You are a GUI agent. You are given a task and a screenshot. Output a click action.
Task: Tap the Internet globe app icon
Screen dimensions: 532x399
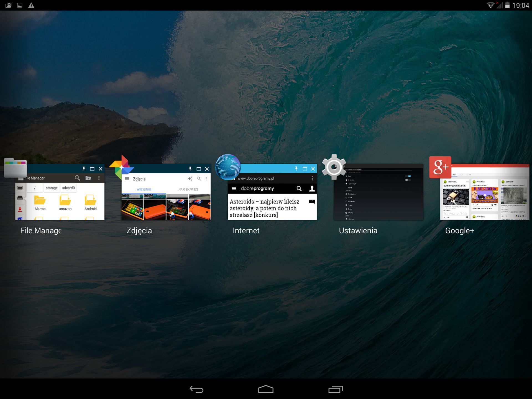tap(228, 167)
